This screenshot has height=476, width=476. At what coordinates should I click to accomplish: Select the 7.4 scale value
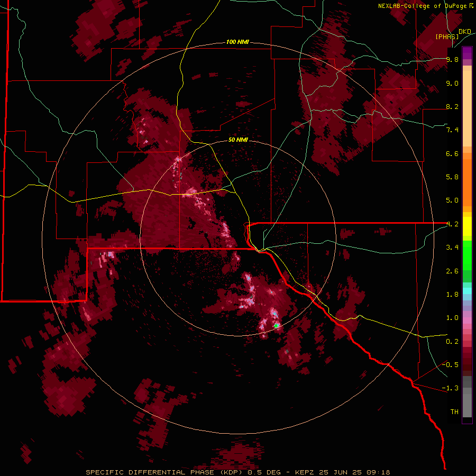click(452, 130)
